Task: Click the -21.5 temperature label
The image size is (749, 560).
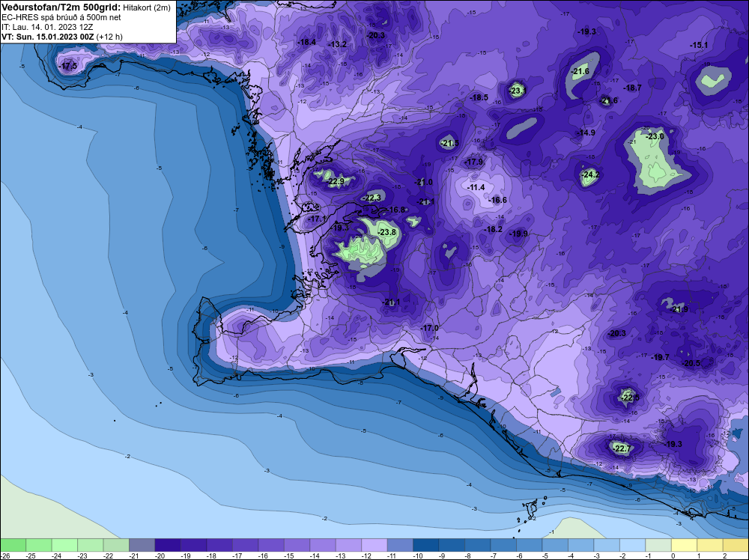Action: (450, 143)
